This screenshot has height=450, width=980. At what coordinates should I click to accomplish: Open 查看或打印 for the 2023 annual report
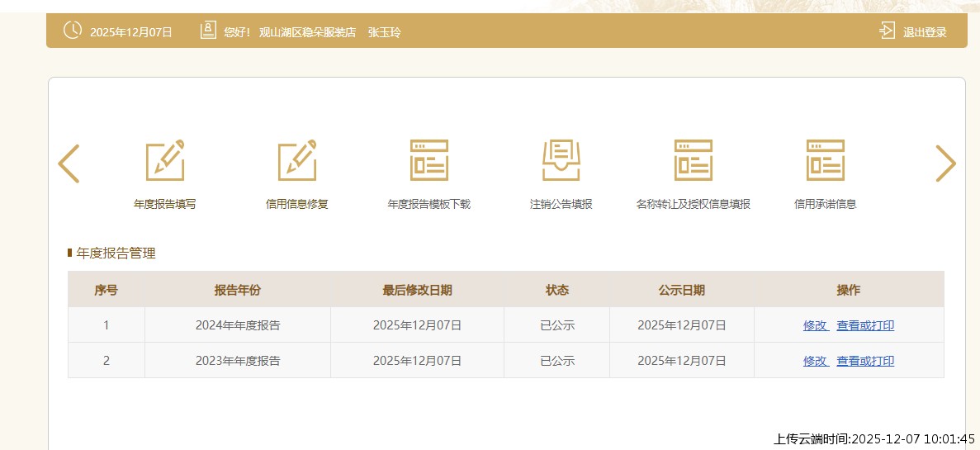(865, 361)
